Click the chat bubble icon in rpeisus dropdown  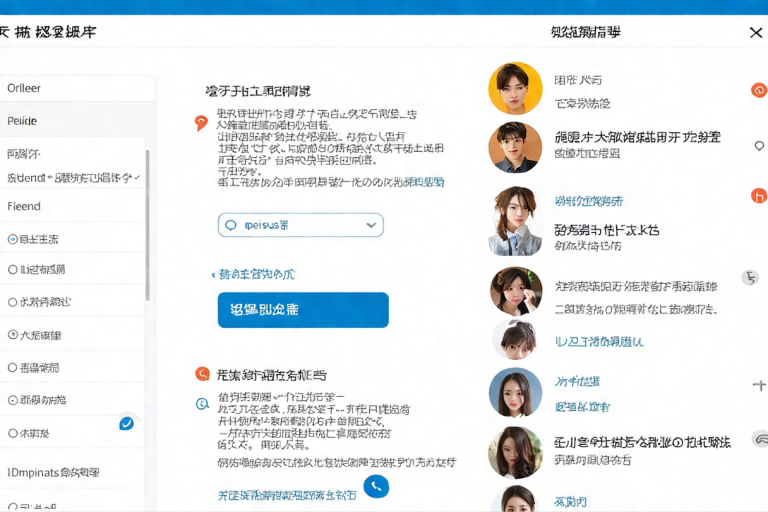click(x=231, y=225)
